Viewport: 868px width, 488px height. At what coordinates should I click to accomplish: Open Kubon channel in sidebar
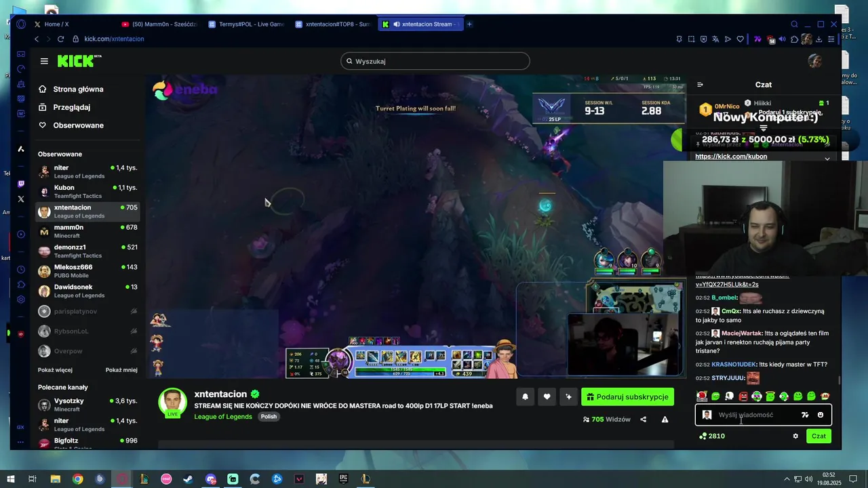click(x=87, y=192)
